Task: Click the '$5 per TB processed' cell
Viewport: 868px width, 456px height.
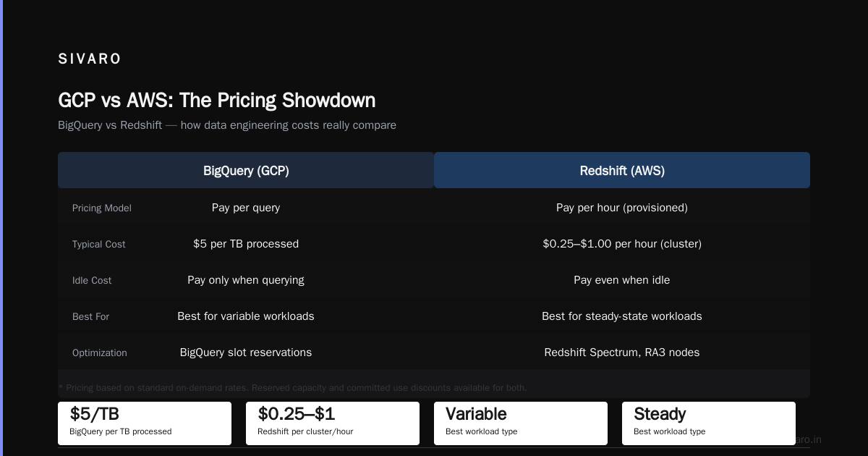Action: [x=246, y=244]
